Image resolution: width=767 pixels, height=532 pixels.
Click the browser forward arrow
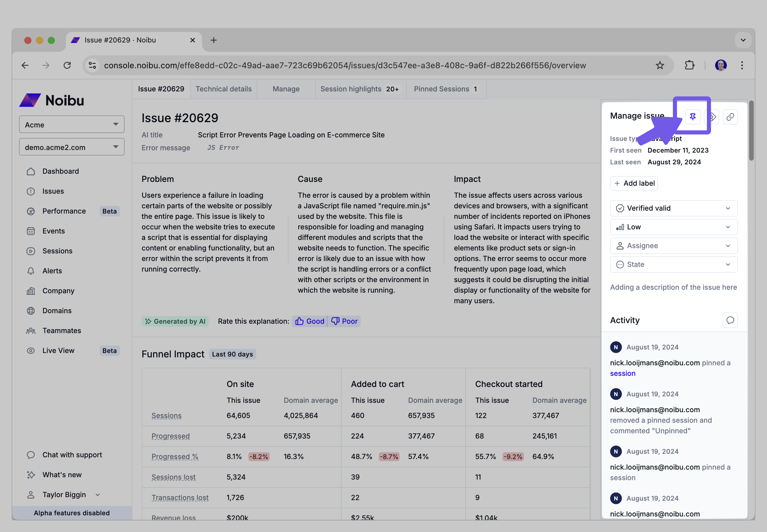coord(46,65)
